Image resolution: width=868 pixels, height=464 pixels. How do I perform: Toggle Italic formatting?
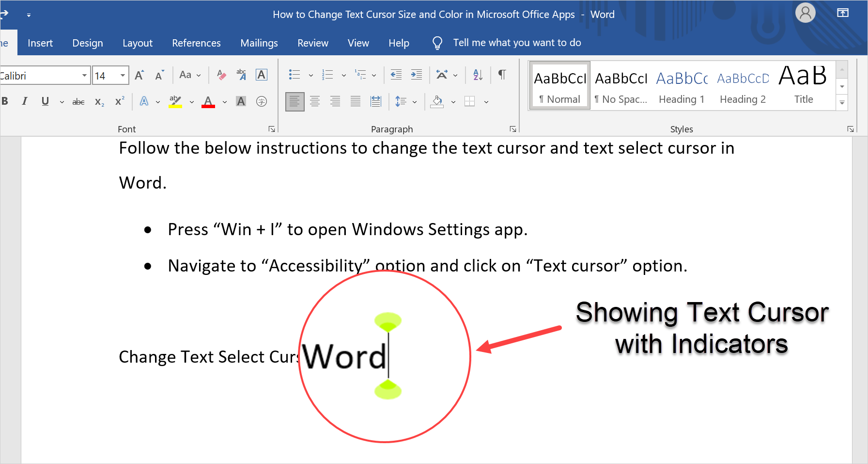[x=25, y=101]
